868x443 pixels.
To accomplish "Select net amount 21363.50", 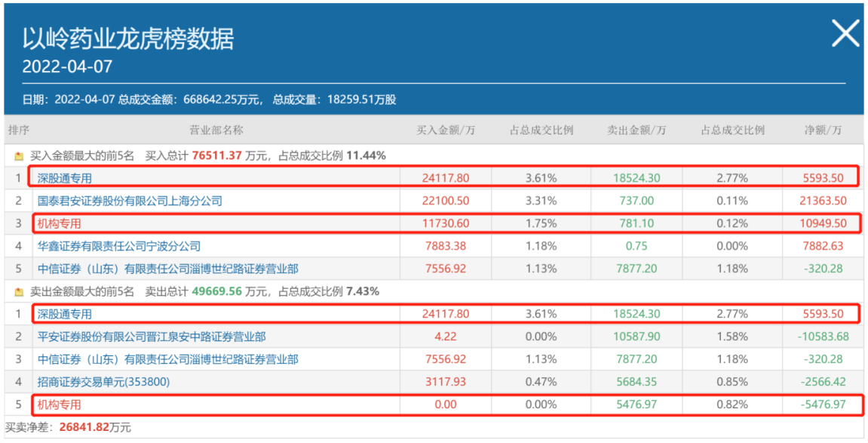I will (x=822, y=201).
